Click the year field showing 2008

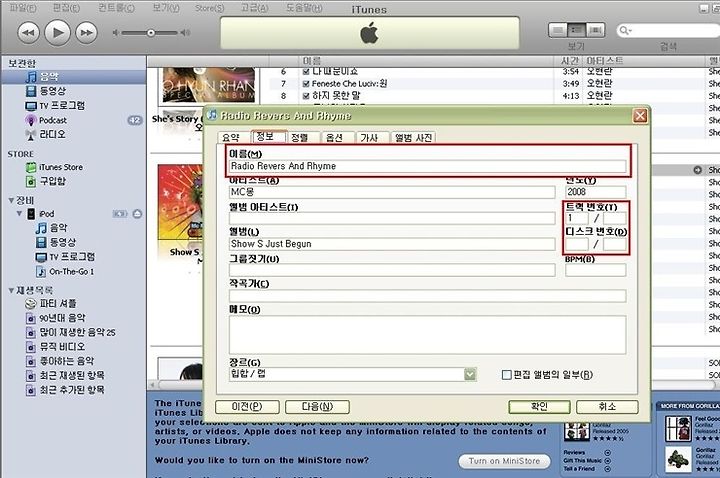596,192
